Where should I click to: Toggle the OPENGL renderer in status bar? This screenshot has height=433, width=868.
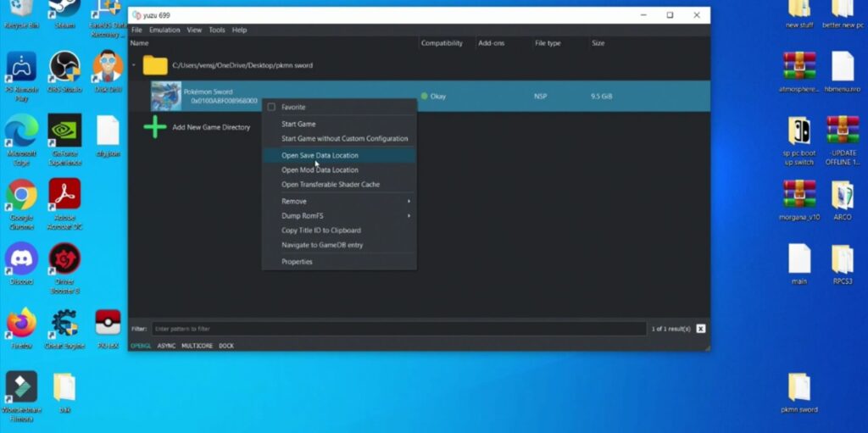(141, 346)
